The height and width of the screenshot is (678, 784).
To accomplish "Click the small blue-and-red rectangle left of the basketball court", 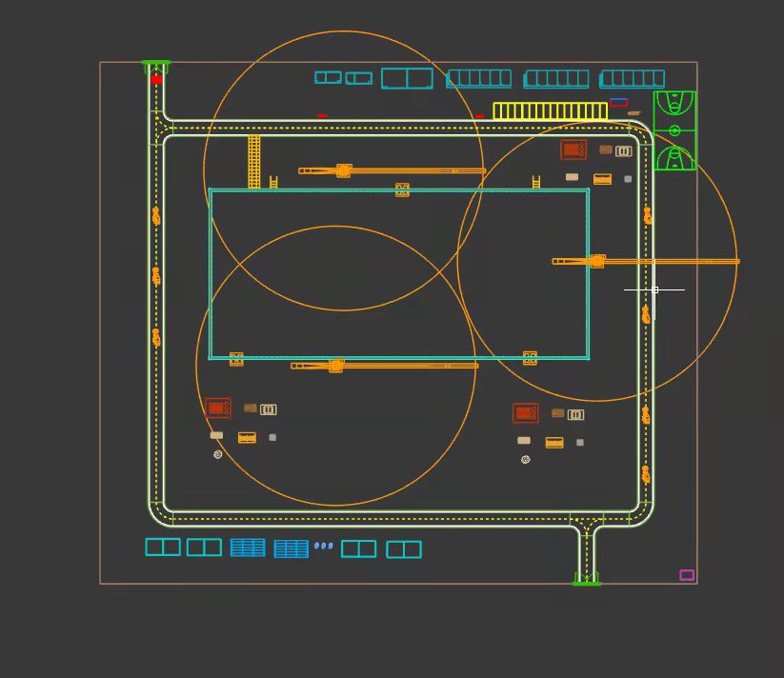I will [x=618, y=103].
